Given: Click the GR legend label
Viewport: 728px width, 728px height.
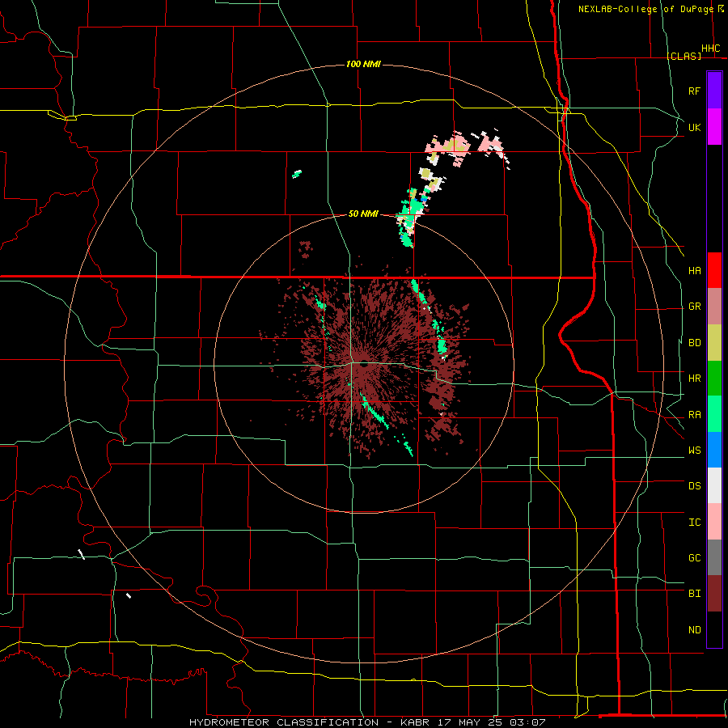Looking at the screenshot, I should tap(694, 307).
